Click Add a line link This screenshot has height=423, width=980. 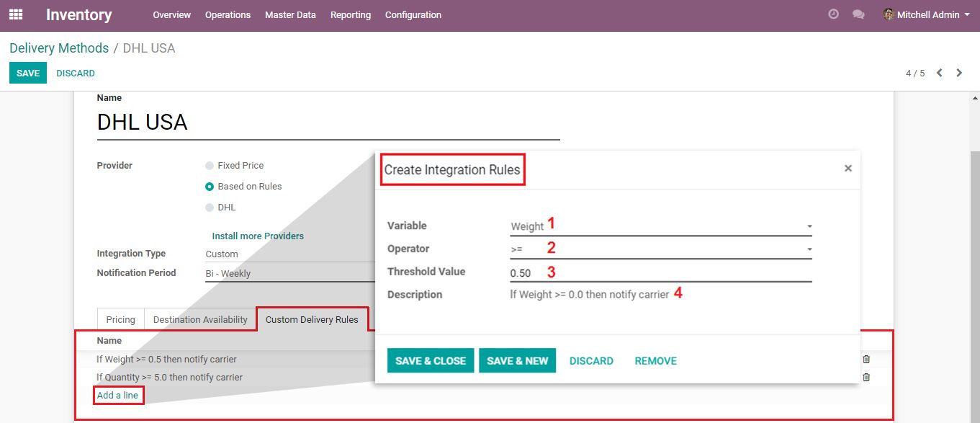point(117,396)
